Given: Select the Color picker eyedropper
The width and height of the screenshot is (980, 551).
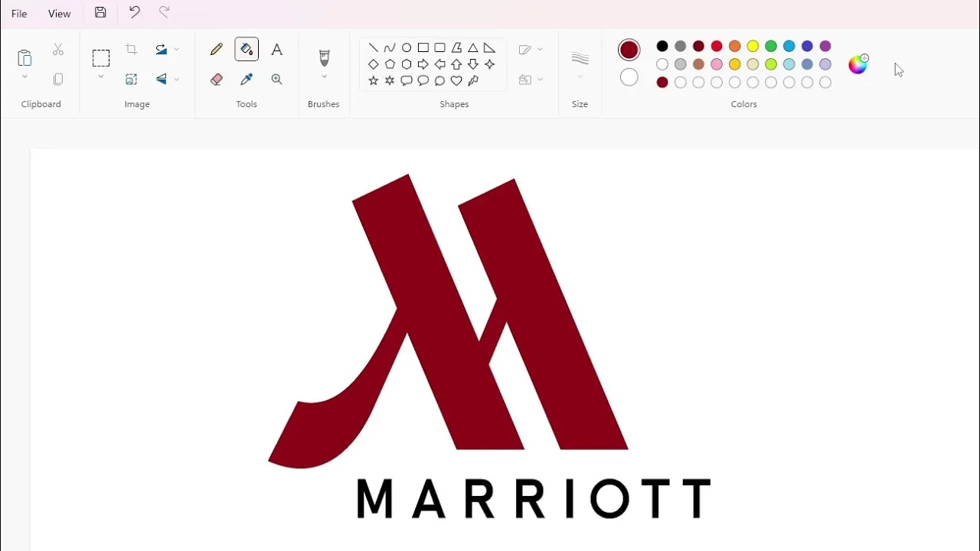Looking at the screenshot, I should (x=247, y=79).
